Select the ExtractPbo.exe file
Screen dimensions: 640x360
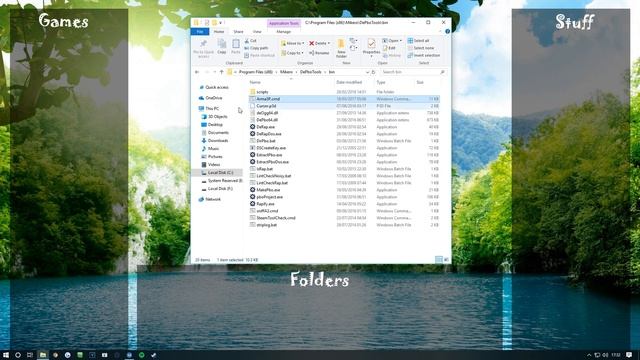click(x=269, y=155)
